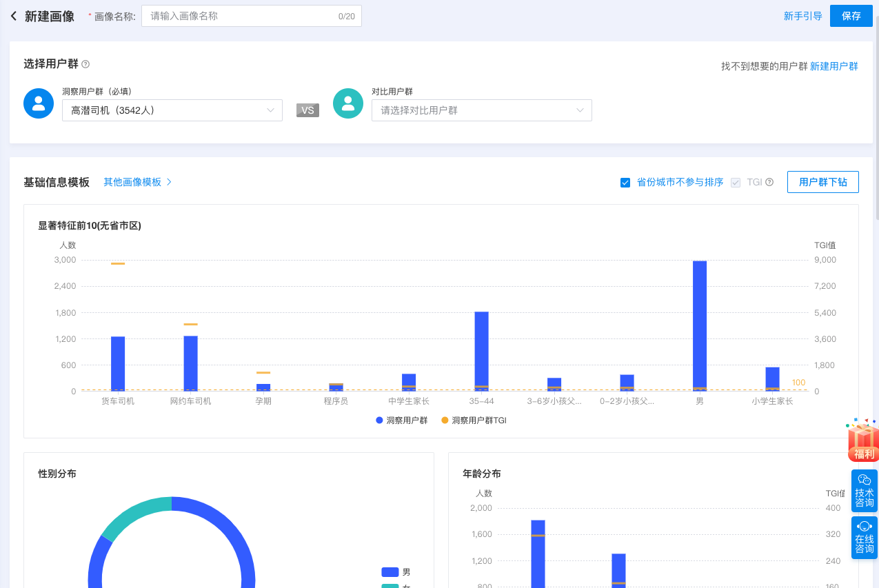Open the 福利 gift box icon
The height and width of the screenshot is (588, 879).
point(864,440)
